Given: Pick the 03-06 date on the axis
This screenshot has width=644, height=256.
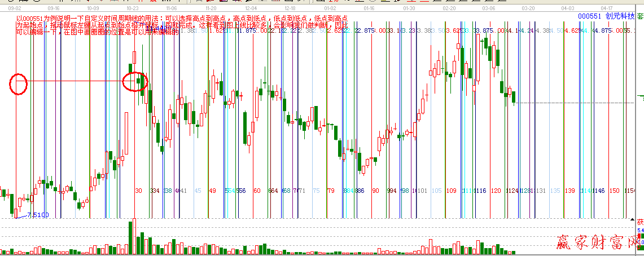Looking at the screenshot, I should [488, 8].
